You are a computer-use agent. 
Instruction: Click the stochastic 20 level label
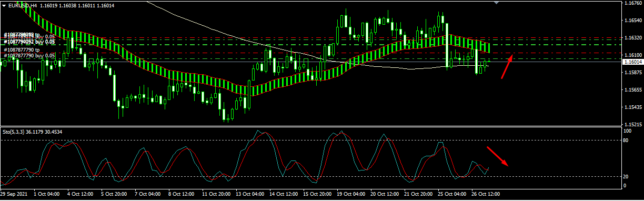coord(626,176)
